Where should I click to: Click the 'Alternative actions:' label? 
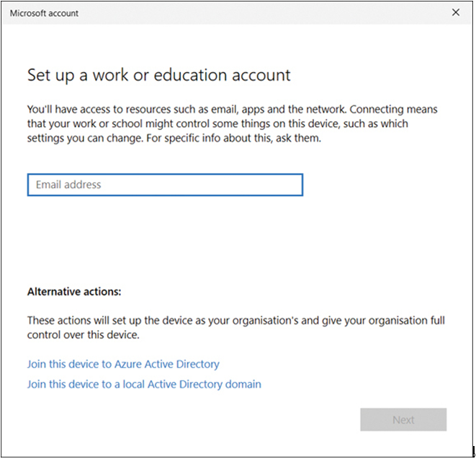[x=74, y=292]
